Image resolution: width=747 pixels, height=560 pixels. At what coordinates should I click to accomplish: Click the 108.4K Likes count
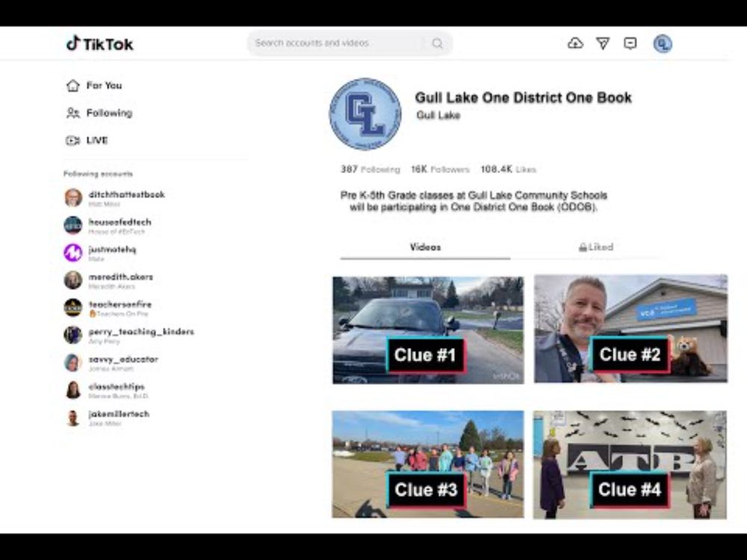coord(508,169)
